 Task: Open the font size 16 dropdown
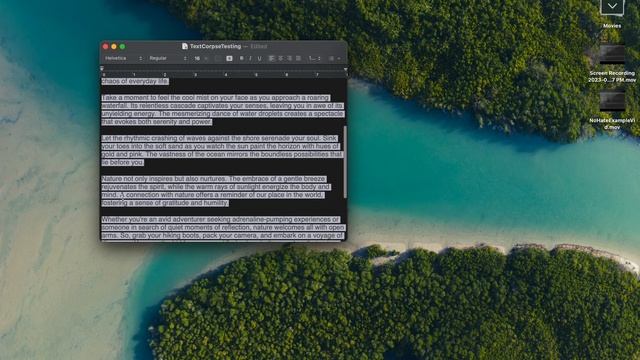pos(200,58)
